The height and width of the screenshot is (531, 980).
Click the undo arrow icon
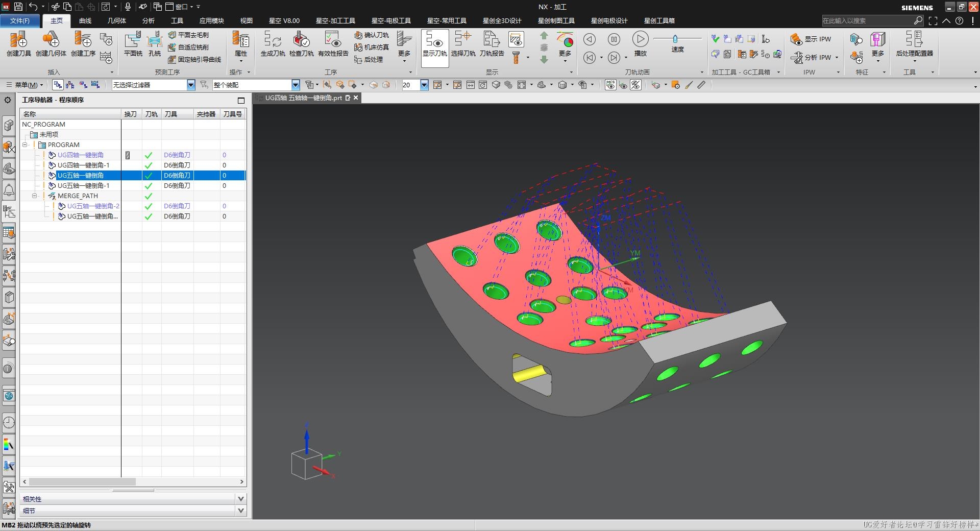click(33, 7)
